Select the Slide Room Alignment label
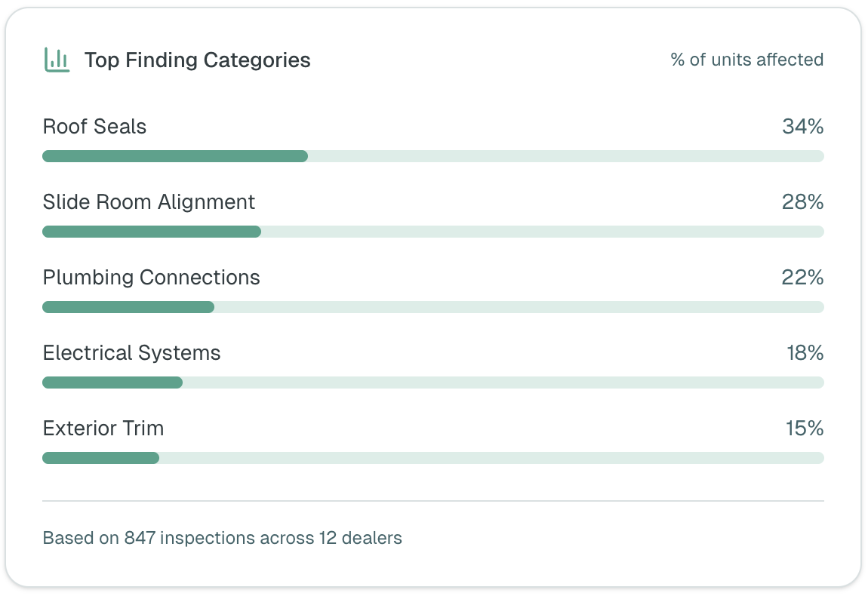 coord(149,202)
